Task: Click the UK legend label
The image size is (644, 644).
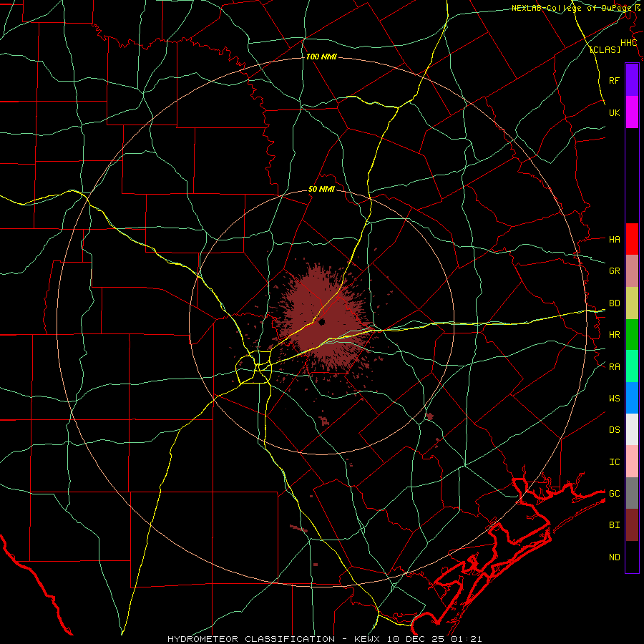Action: tap(614, 112)
